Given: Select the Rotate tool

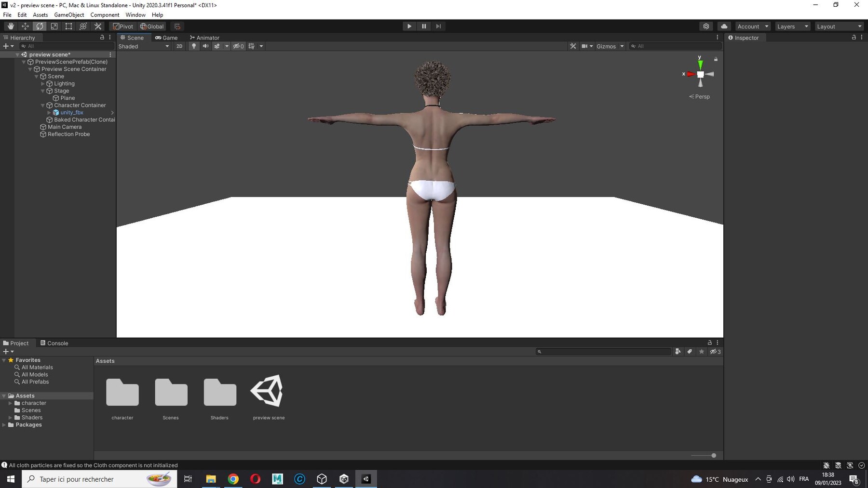Looking at the screenshot, I should (40, 26).
